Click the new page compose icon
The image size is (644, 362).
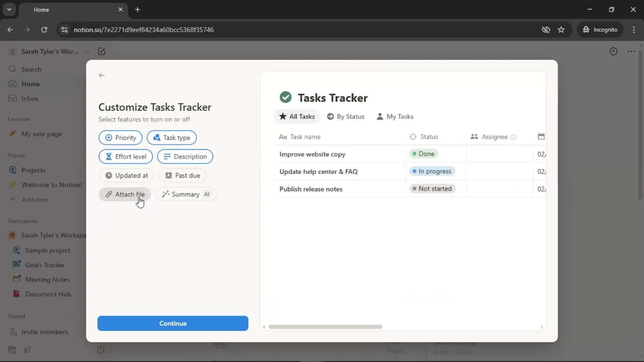pyautogui.click(x=102, y=51)
